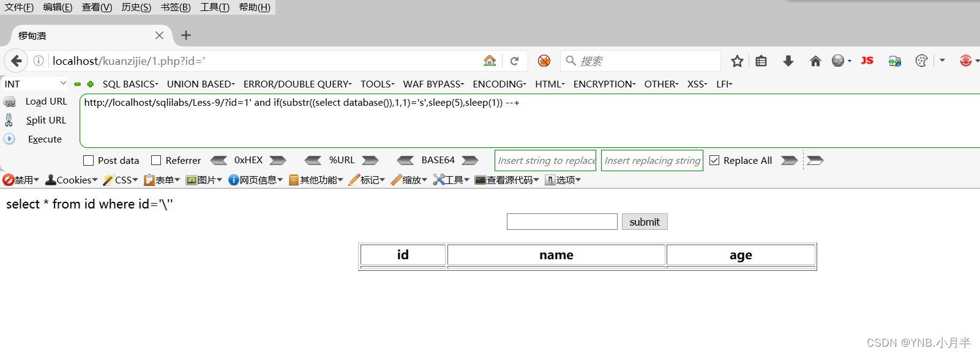Expand ENCODING menu
The height and width of the screenshot is (354, 980).
499,84
